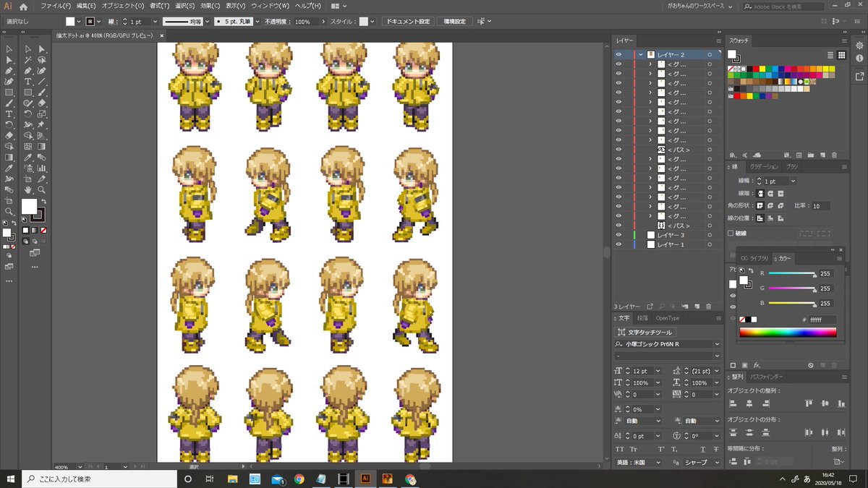Select the Column Graph tool

(x=41, y=168)
